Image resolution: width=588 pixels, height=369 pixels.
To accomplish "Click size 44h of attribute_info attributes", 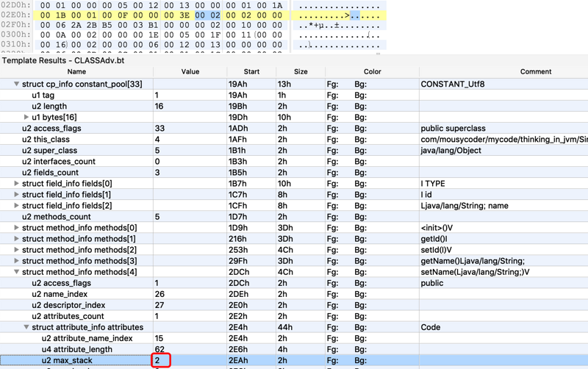I will [285, 327].
